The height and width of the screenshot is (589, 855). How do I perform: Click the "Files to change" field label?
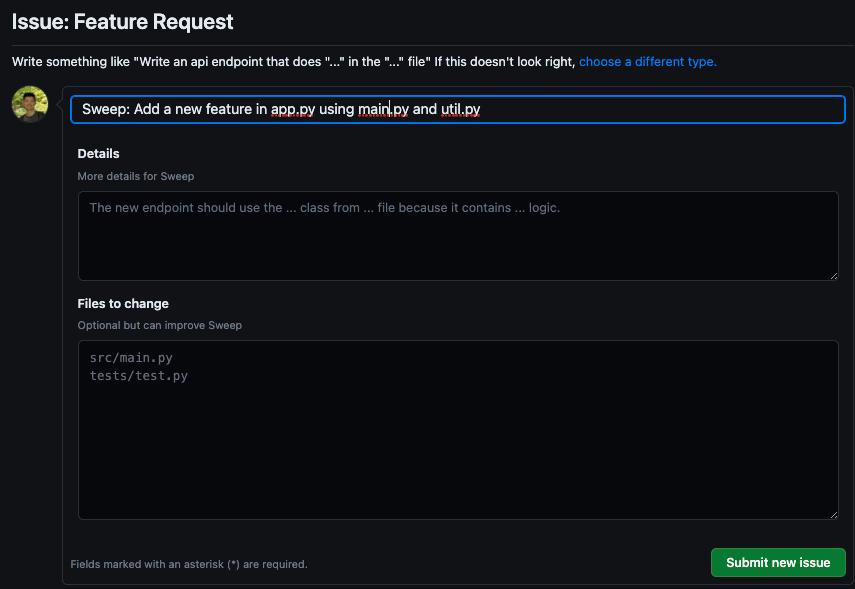123,304
